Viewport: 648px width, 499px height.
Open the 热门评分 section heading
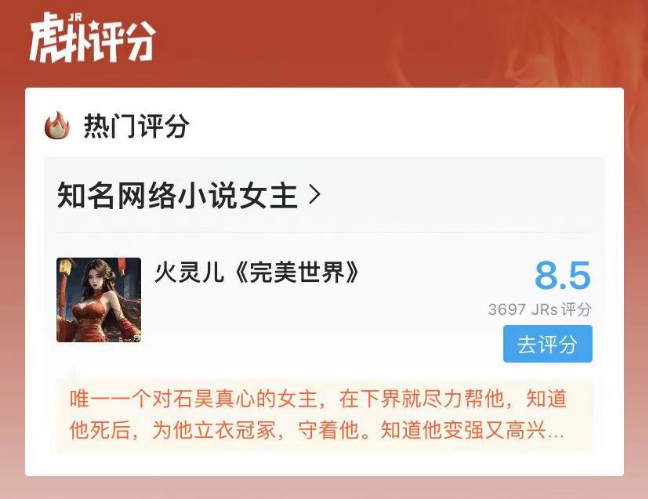(136, 126)
